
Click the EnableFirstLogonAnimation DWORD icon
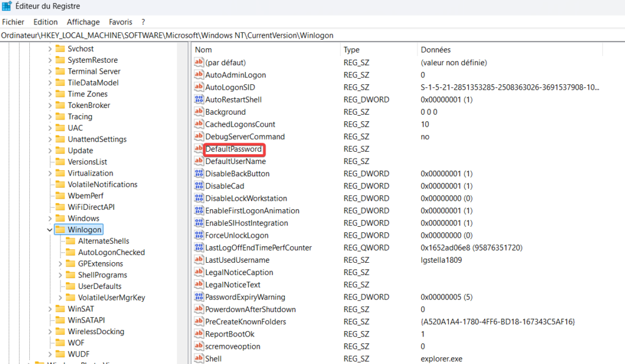click(x=198, y=210)
